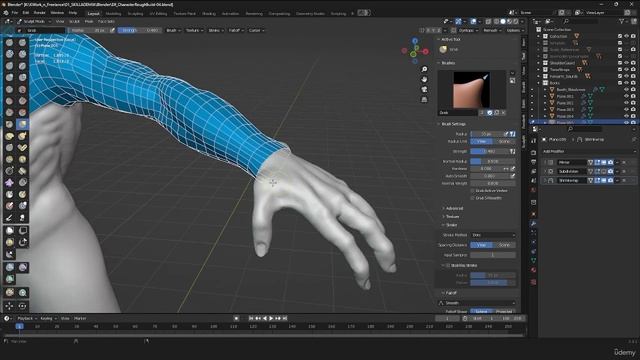The width and height of the screenshot is (640, 360).
Task: Open the Material properties tab icon
Action: (x=533, y=270)
